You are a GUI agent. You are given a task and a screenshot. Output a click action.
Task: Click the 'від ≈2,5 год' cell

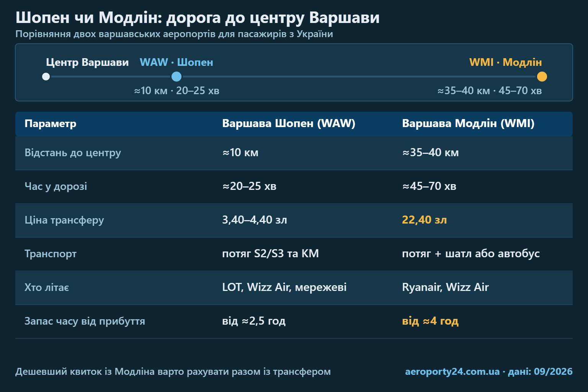pos(254,321)
